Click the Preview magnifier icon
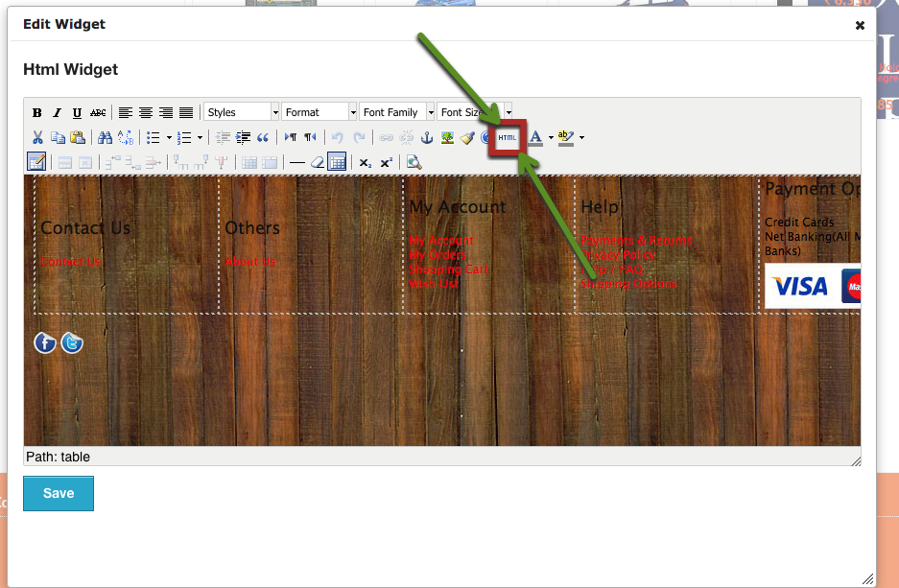The image size is (899, 588). tap(414, 163)
